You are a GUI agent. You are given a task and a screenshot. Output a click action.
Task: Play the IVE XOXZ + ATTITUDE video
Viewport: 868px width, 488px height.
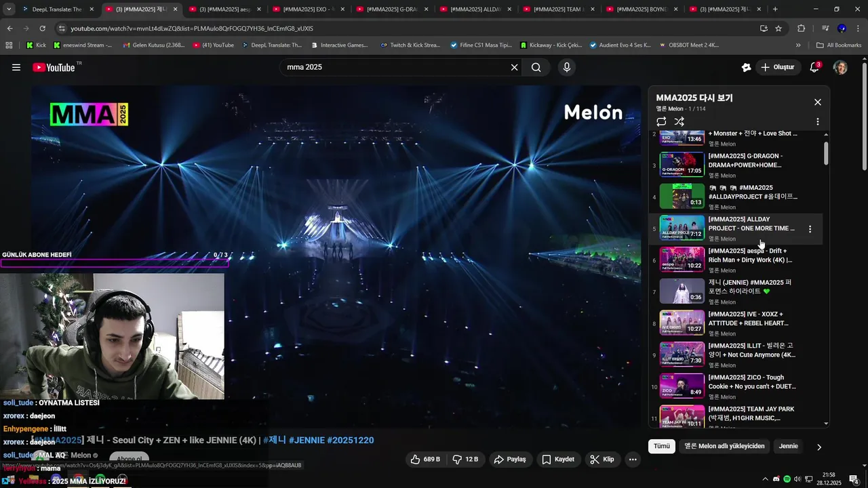(735, 323)
